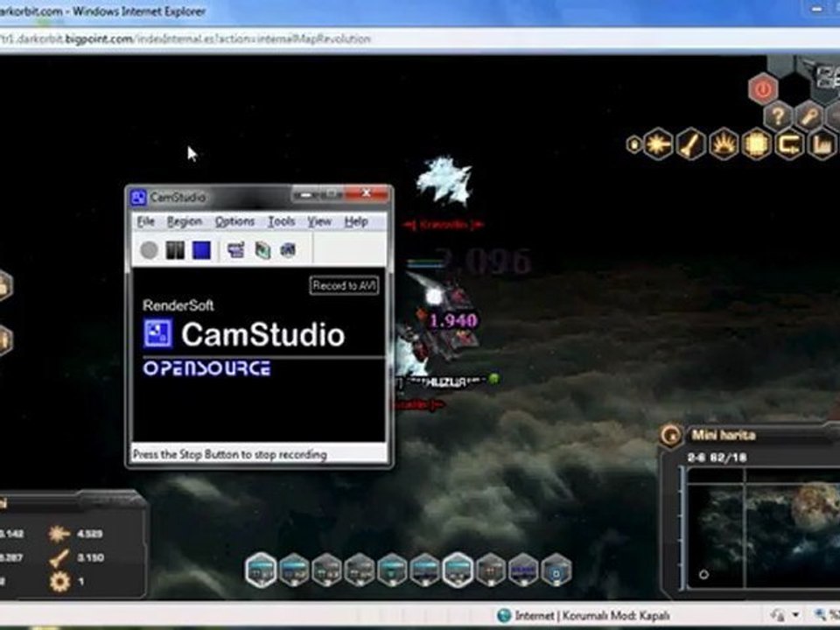Click the ship position circle on minimap
The image size is (840, 630).
[703, 574]
